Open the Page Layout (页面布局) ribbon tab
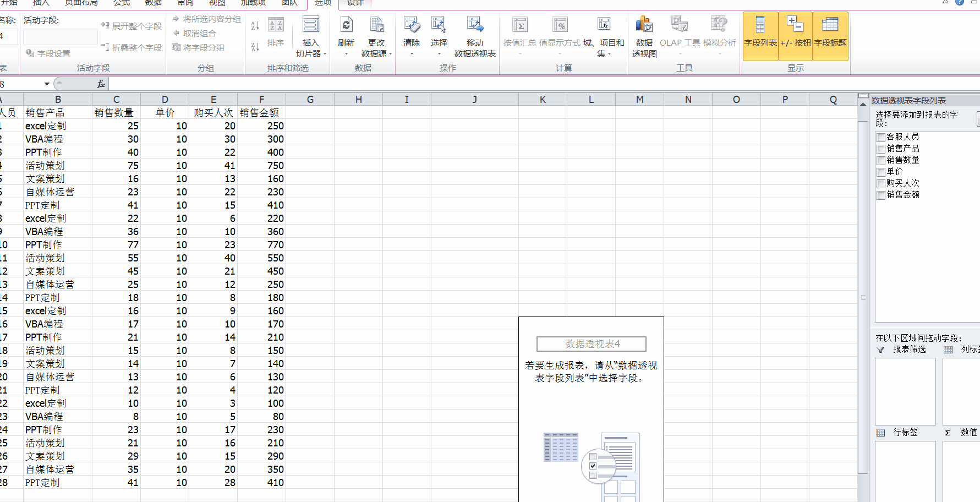Image resolution: width=980 pixels, height=502 pixels. point(81,3)
